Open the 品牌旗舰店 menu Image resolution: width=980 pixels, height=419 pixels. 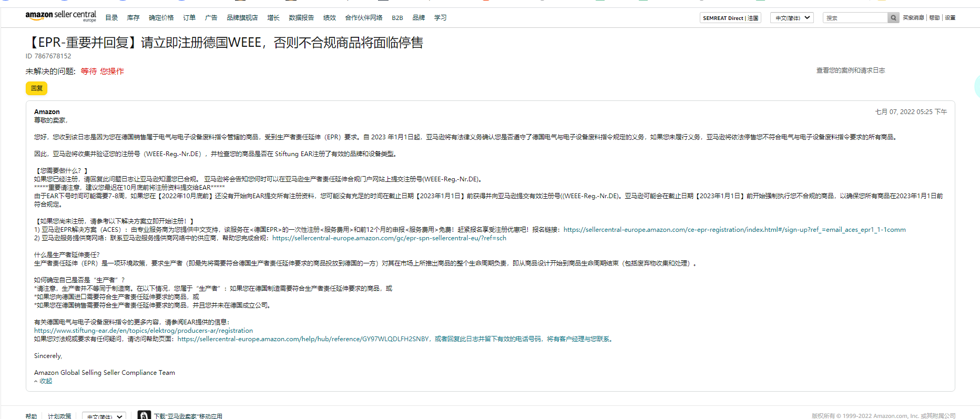point(242,18)
